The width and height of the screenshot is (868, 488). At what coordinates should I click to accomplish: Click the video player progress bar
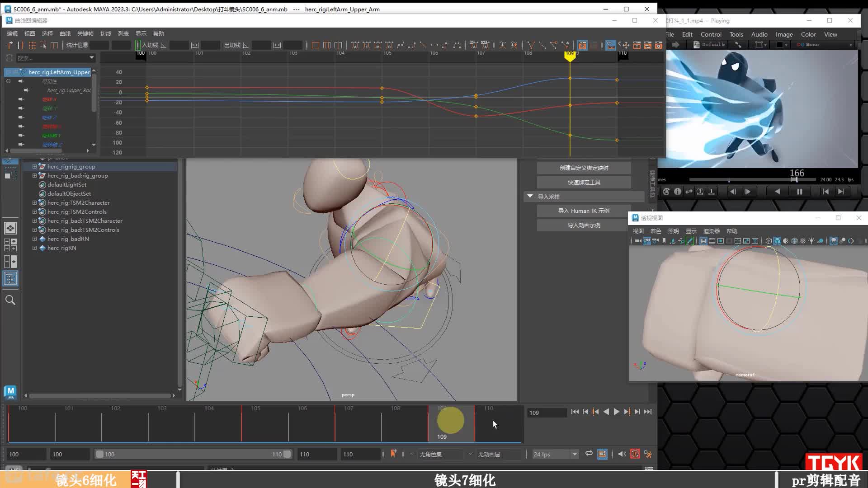[752, 179]
